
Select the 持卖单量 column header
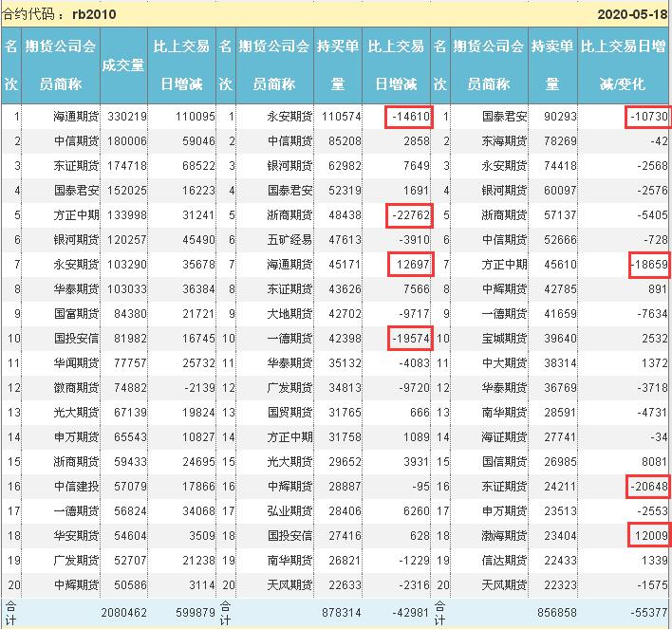point(552,65)
